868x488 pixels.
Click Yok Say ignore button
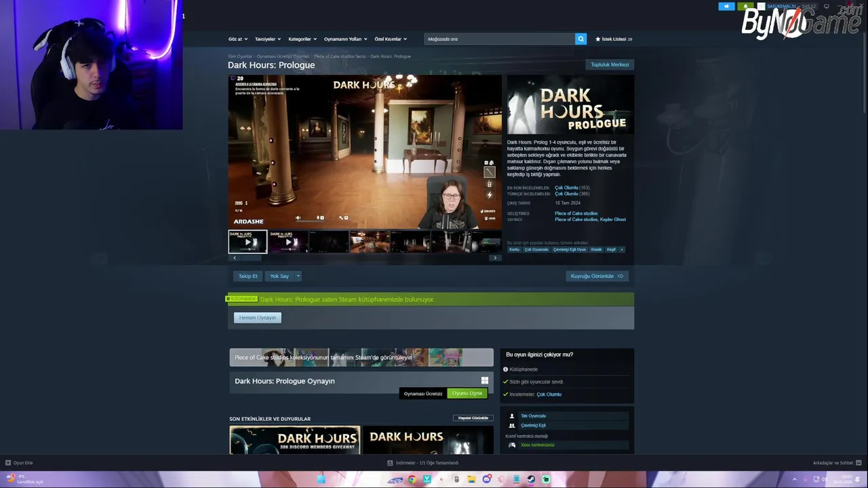(279, 276)
